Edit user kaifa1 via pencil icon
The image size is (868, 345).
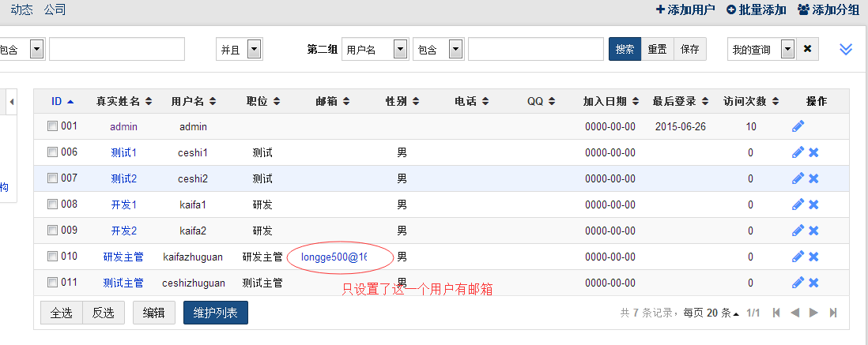[x=798, y=204]
